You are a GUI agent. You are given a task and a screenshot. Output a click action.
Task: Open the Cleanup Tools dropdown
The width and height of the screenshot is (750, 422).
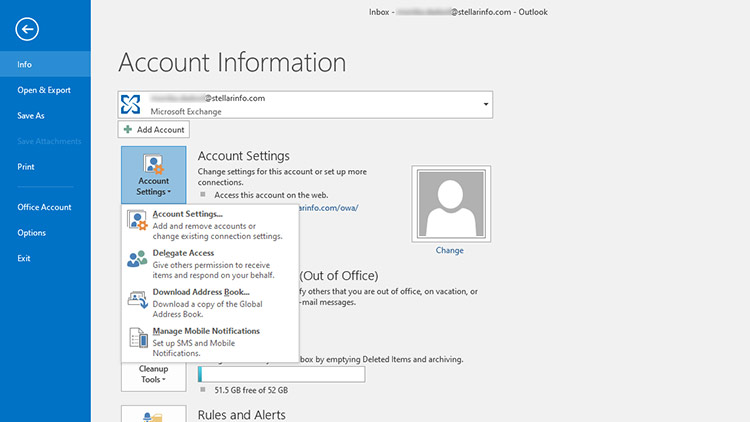pyautogui.click(x=153, y=375)
